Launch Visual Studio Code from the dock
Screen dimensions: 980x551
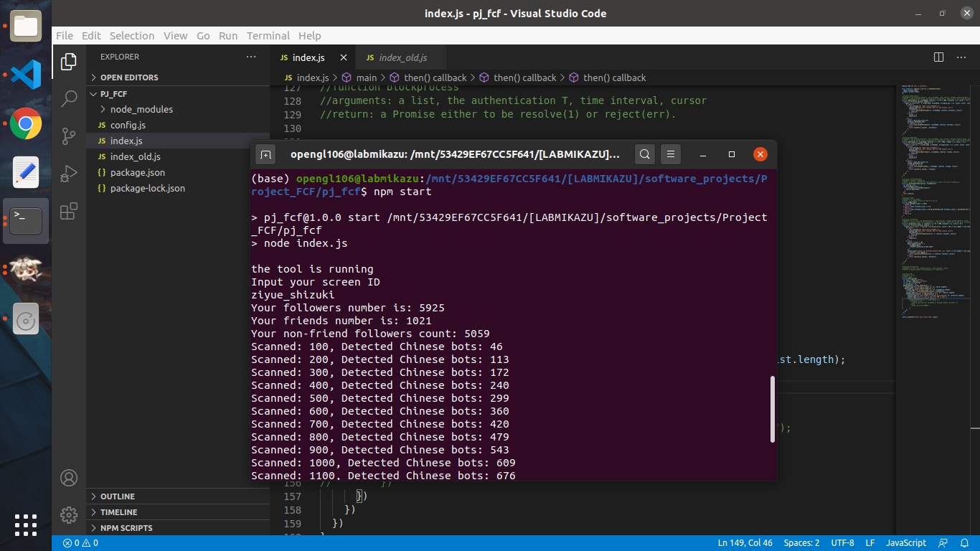pyautogui.click(x=26, y=75)
